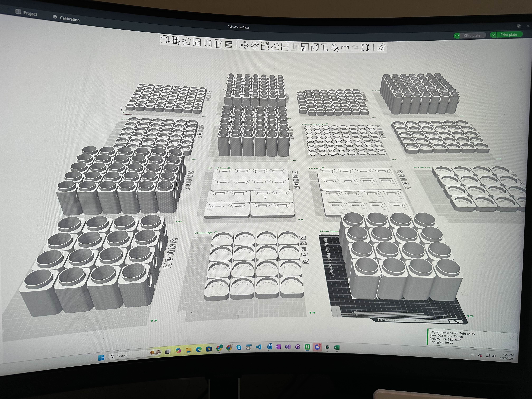Open plate settings for the 41mm Caps plate
Screen dimensions: 532x399
[305, 261]
